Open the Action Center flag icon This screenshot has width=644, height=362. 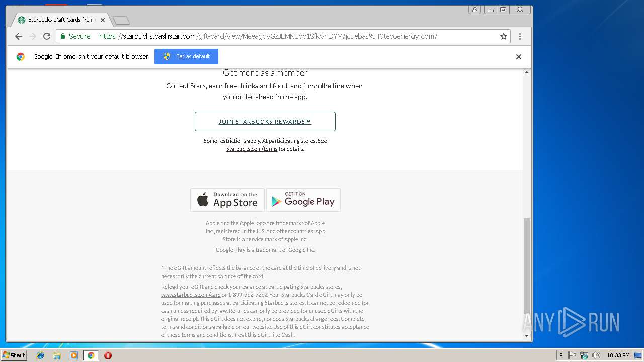572,355
